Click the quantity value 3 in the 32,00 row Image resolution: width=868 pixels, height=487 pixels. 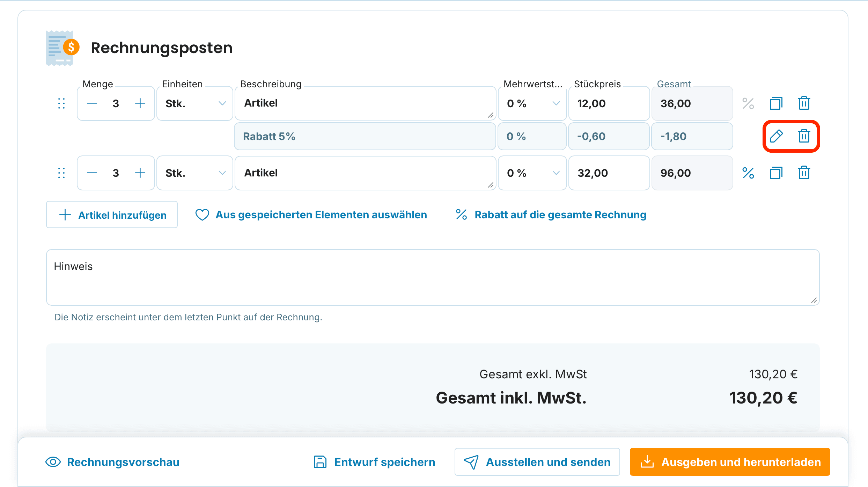(x=116, y=173)
